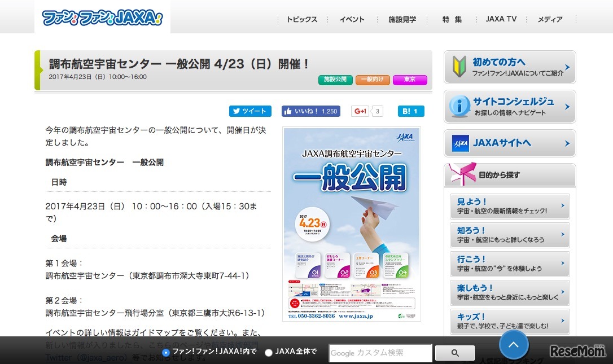Screen dimensions: 613x364
Task: Select the イベント menu item
Action: coord(352,19)
